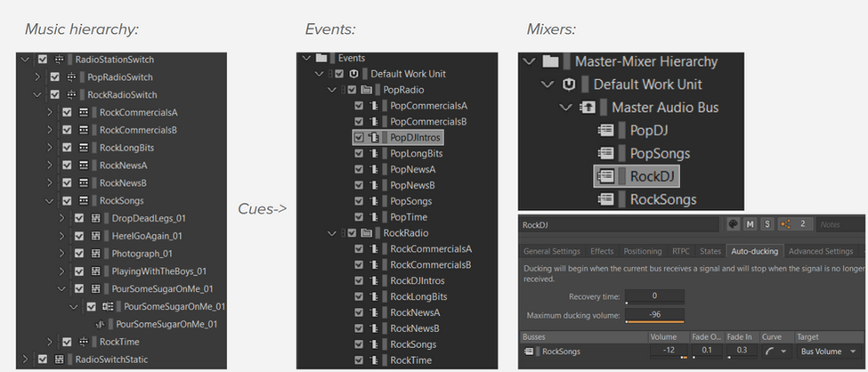Mute the RockDJ bus with M button

(750, 224)
